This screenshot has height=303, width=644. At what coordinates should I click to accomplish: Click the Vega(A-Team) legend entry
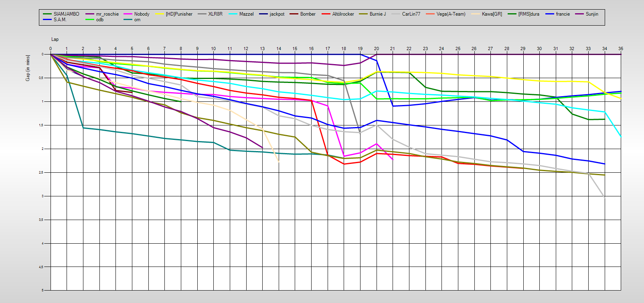click(451, 14)
